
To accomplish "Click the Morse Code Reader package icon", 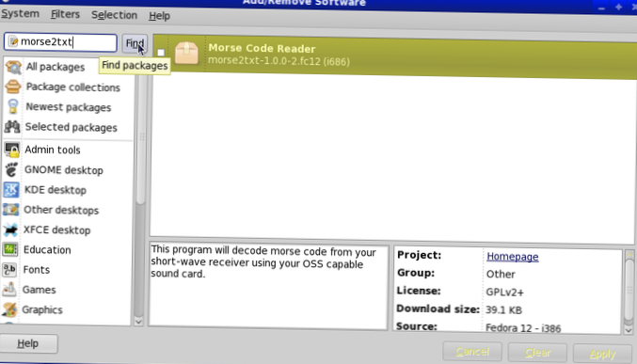I will click(x=186, y=54).
